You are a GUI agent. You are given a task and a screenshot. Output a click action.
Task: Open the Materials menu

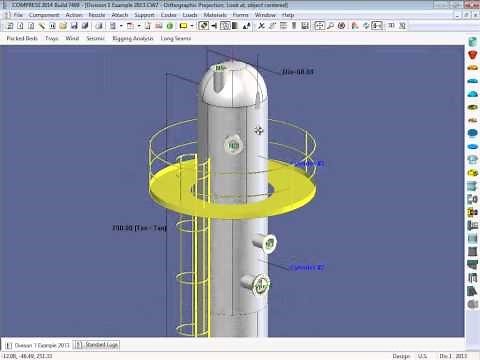[215, 15]
